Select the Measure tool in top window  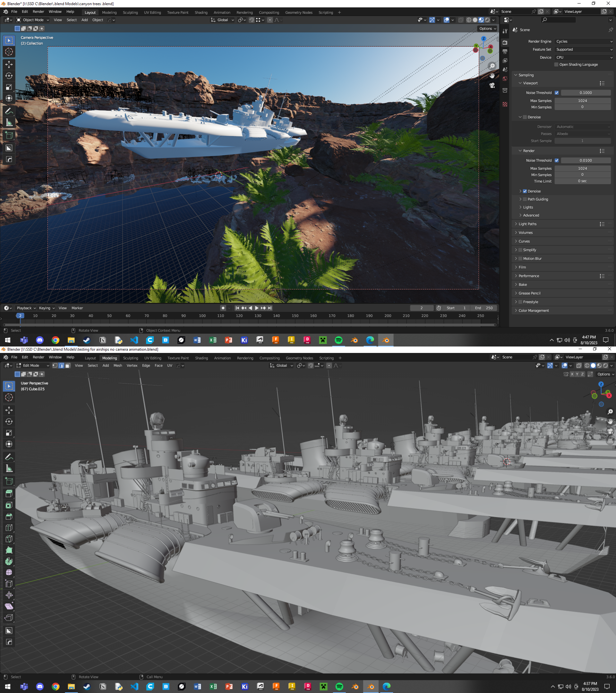(x=9, y=123)
